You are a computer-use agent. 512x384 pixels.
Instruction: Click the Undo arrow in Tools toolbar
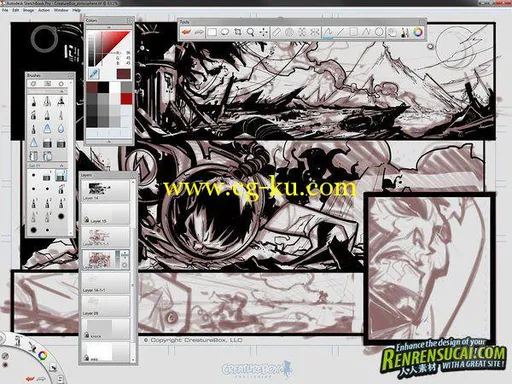187,32
